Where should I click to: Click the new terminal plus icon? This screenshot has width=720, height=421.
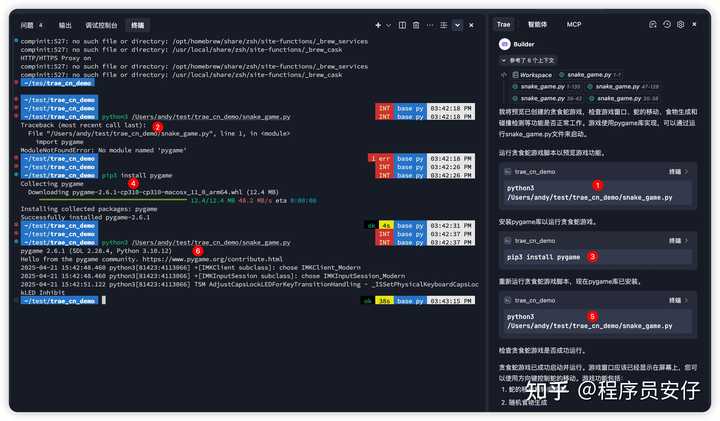pyautogui.click(x=378, y=24)
